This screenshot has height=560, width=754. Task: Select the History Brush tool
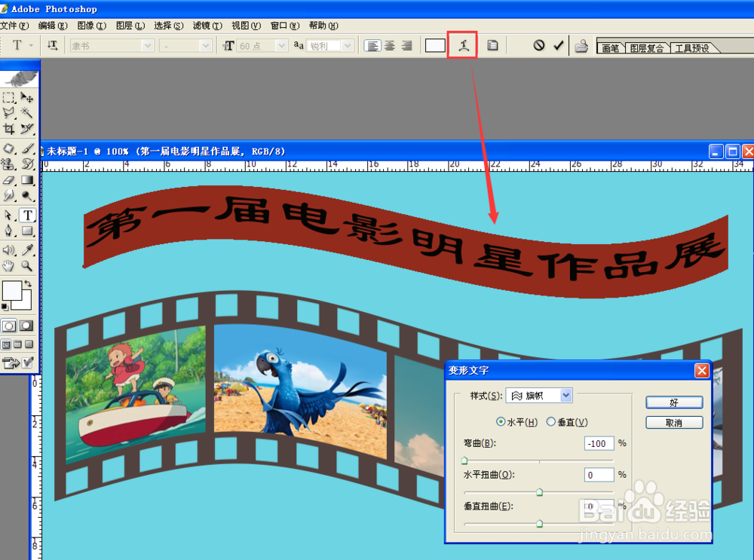point(27,164)
